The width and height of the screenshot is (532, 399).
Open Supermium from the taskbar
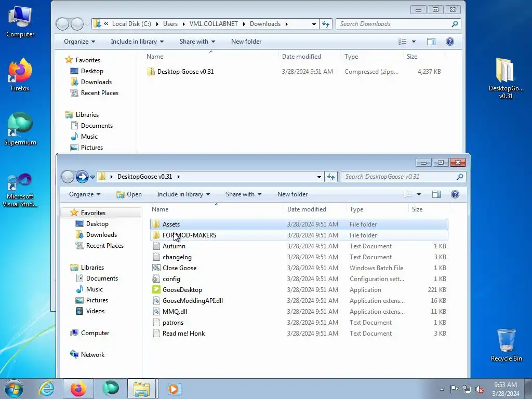point(111,389)
